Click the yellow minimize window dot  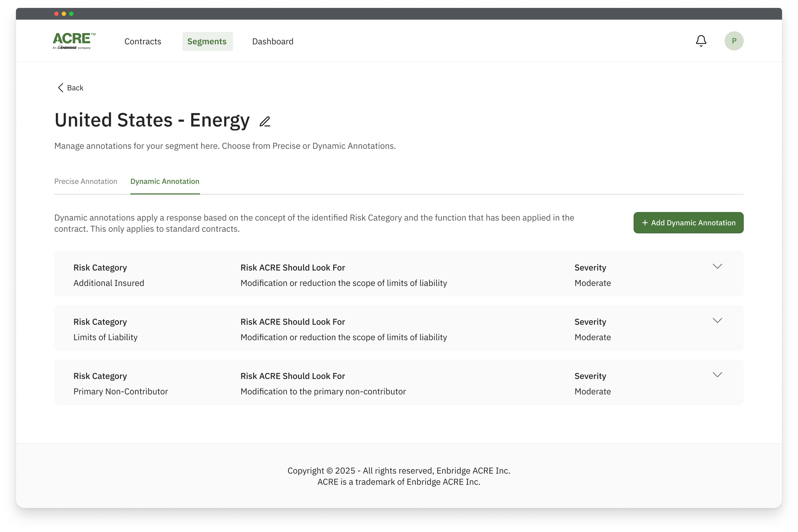pos(64,14)
